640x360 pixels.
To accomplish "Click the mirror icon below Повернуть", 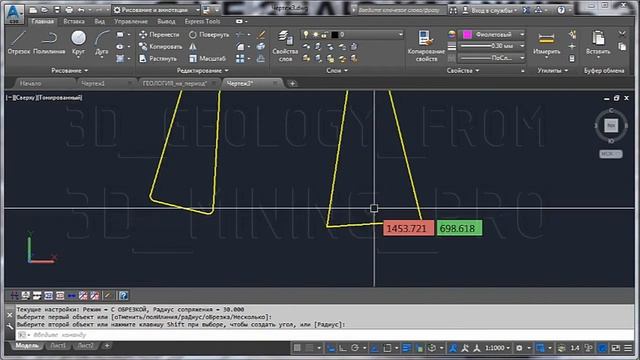I will tap(193, 47).
